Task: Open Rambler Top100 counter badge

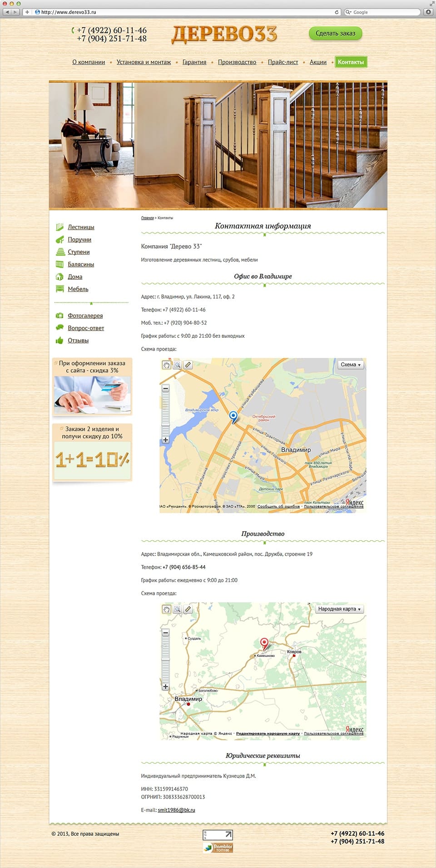Action: coord(218,848)
